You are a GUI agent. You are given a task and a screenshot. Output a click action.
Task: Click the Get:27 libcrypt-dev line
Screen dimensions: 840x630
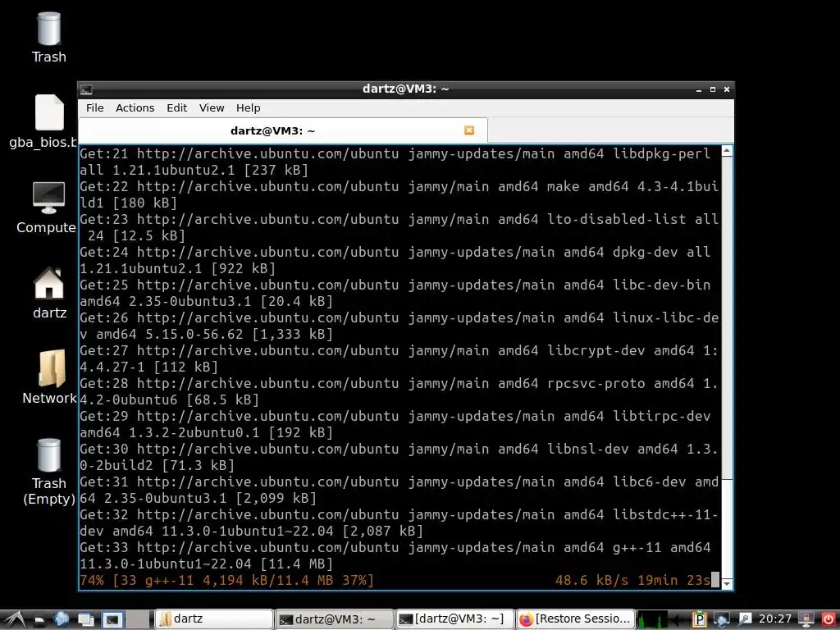pyautogui.click(x=399, y=358)
